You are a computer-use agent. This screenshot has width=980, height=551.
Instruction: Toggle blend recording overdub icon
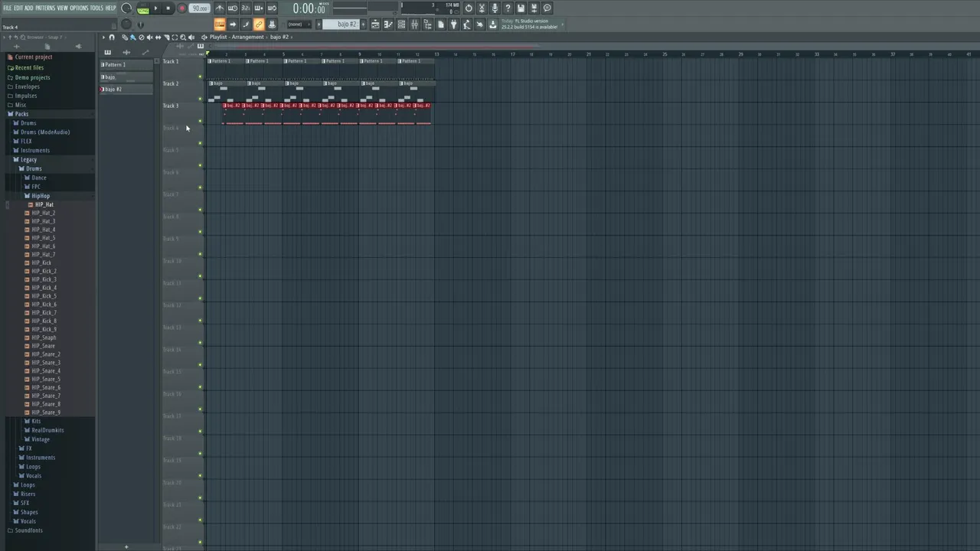click(259, 8)
